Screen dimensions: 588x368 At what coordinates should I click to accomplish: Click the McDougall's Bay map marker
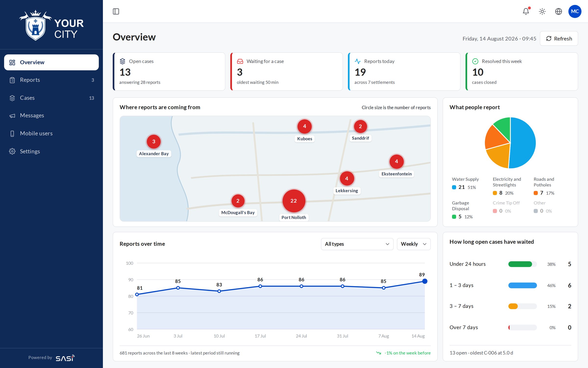click(x=238, y=201)
